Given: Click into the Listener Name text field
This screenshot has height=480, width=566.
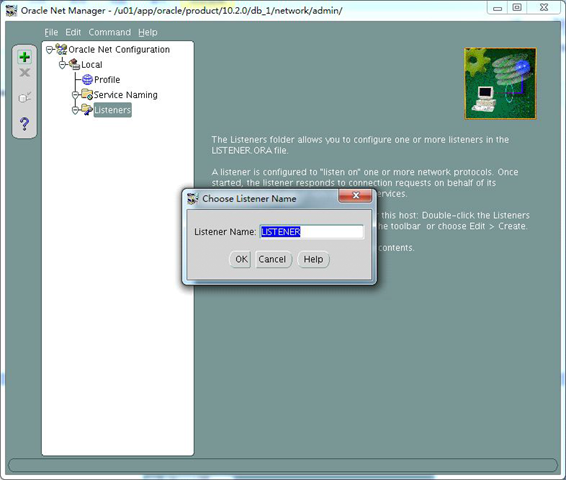Looking at the screenshot, I should [x=312, y=232].
